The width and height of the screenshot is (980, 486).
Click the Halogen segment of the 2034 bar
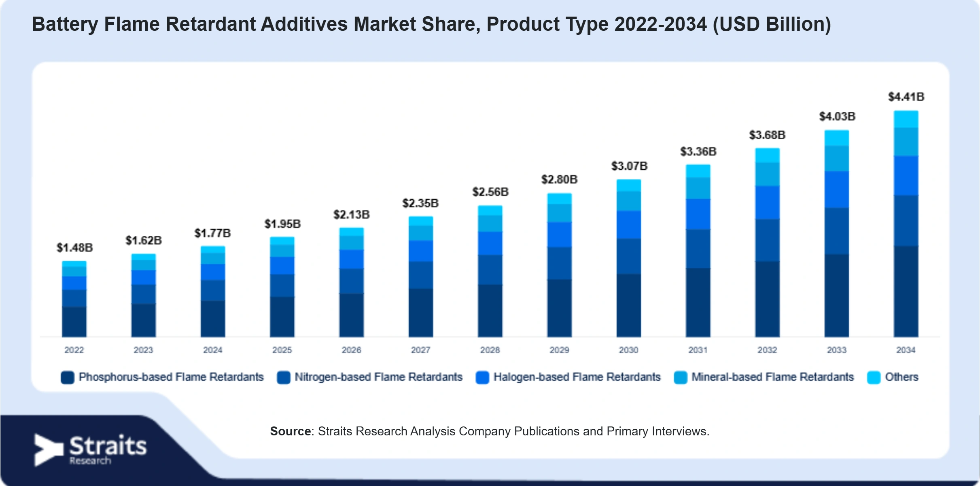(x=906, y=176)
